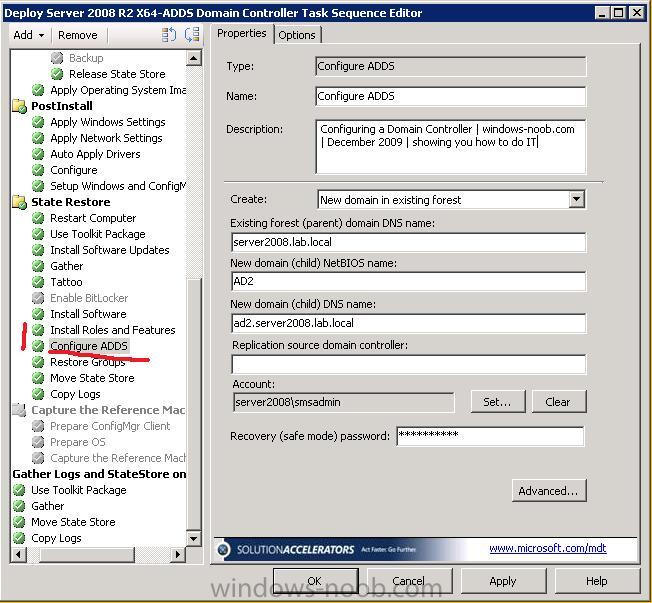Image resolution: width=652 pixels, height=603 pixels.
Task: Click the task tree vertical scrollbar thumb
Action: click(x=194, y=403)
